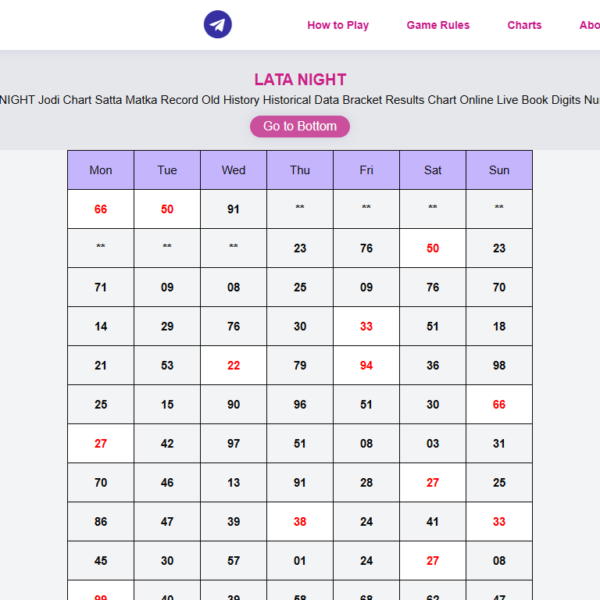Select the LATA NIGHT heading
Image resolution: width=600 pixels, height=600 pixels.
click(300, 80)
